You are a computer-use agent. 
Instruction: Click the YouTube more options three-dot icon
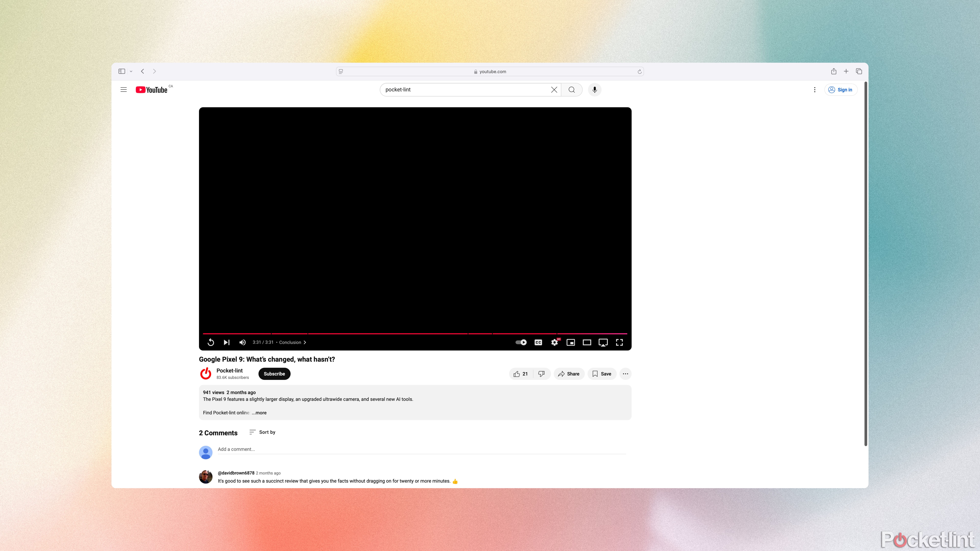[x=625, y=373]
